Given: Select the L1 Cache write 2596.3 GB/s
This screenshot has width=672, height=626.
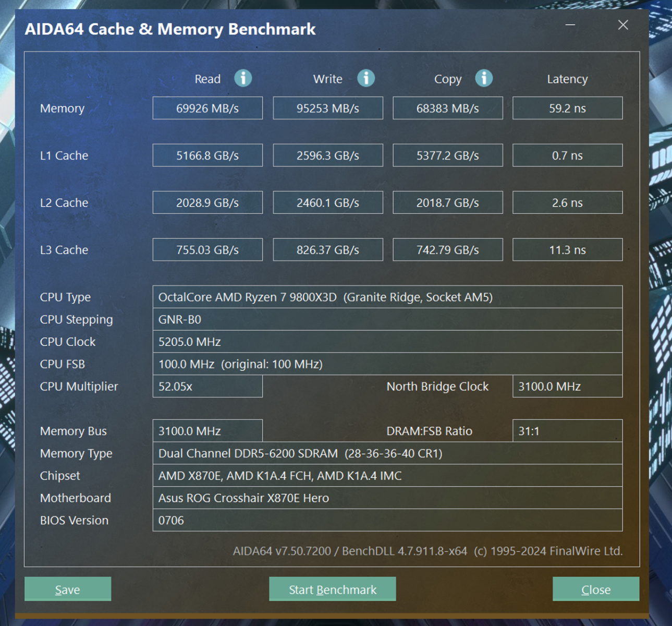Looking at the screenshot, I should tap(328, 155).
